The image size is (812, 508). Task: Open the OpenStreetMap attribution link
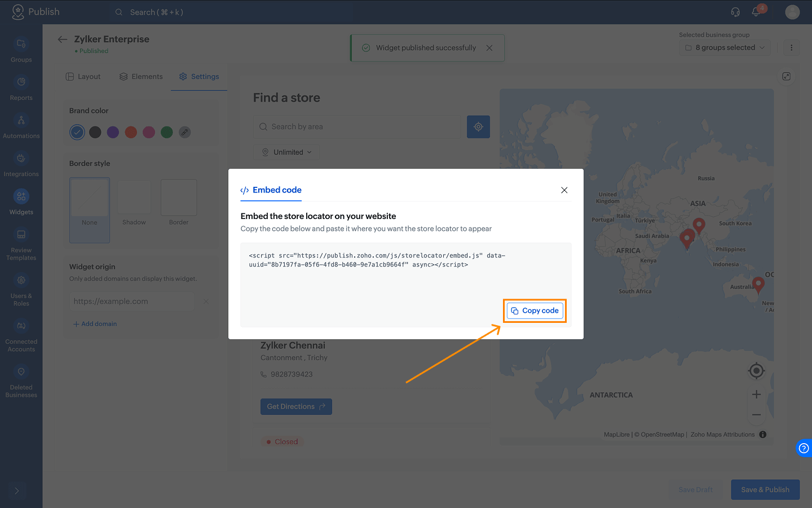(662, 435)
